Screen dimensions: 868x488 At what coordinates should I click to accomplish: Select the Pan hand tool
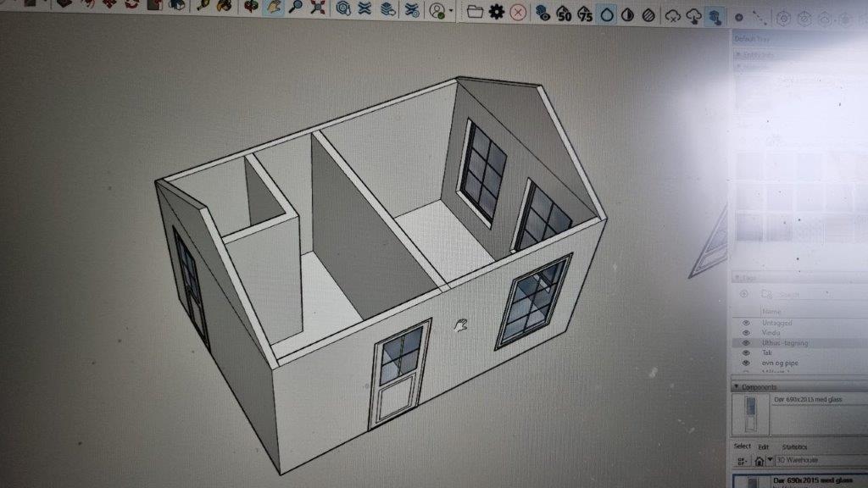[x=274, y=8]
